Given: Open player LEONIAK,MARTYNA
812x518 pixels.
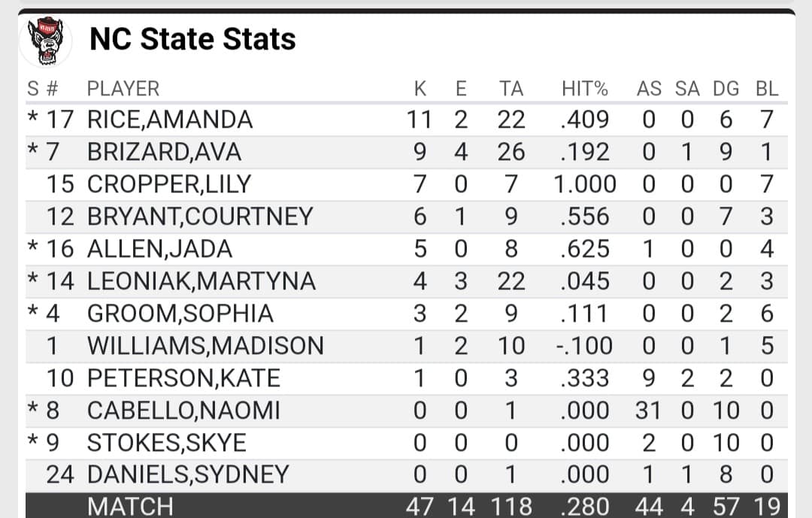Looking at the screenshot, I should 201,282.
